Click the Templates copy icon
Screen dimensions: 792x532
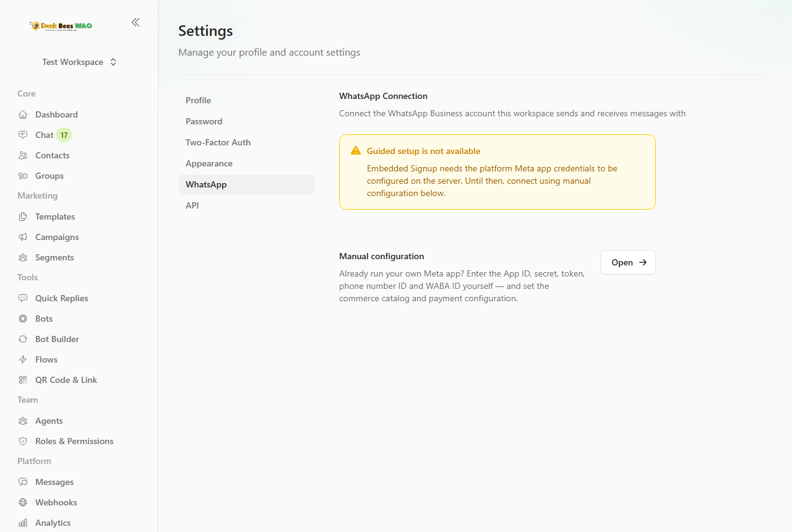(x=23, y=217)
